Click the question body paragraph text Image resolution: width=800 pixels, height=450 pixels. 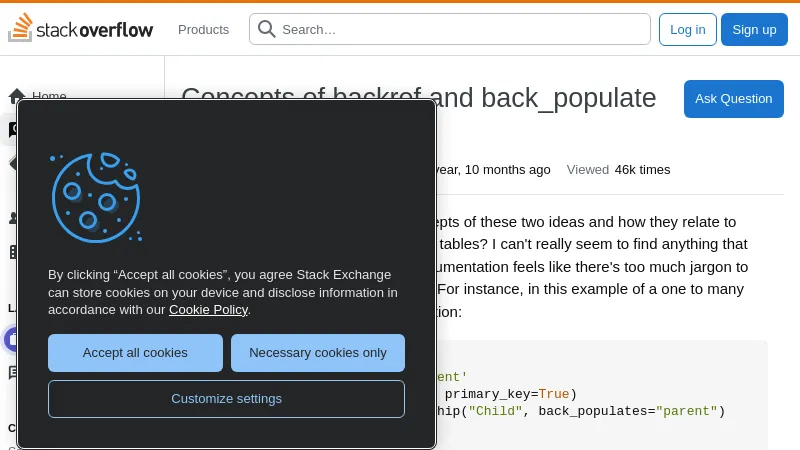[590, 267]
